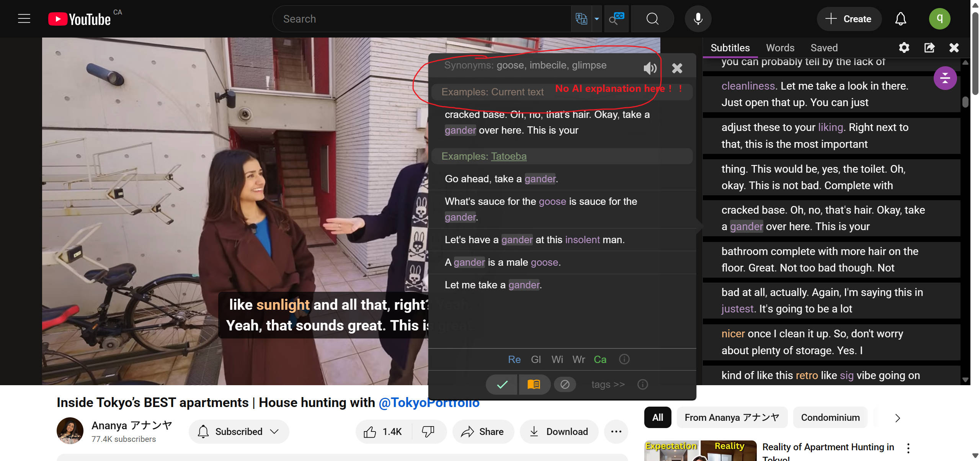Mark word as learning with book icon
Image resolution: width=980 pixels, height=461 pixels.
(534, 384)
